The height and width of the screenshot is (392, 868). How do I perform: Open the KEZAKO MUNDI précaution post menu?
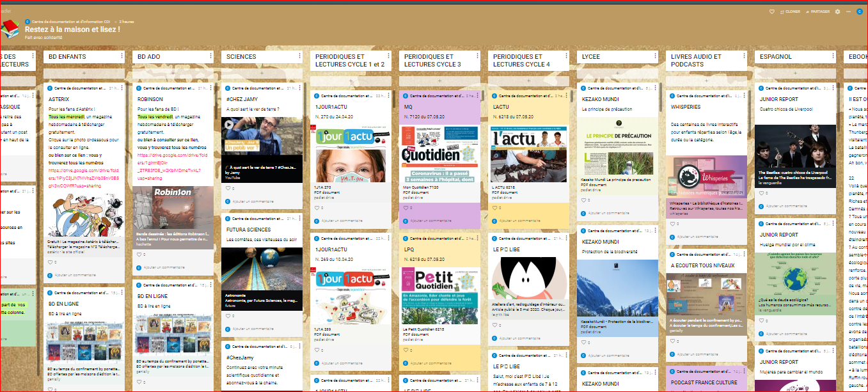click(655, 88)
